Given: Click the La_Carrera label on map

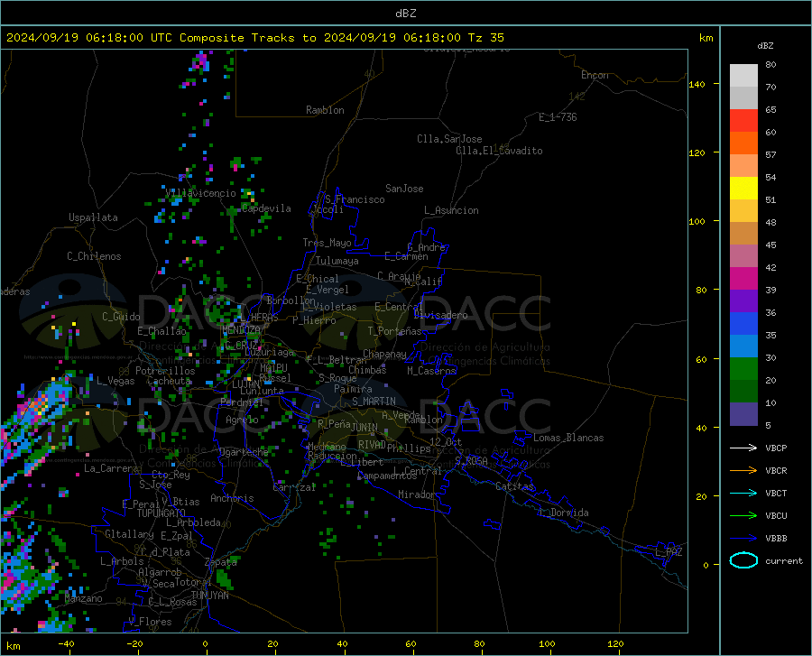Looking at the screenshot, I should pyautogui.click(x=111, y=468).
